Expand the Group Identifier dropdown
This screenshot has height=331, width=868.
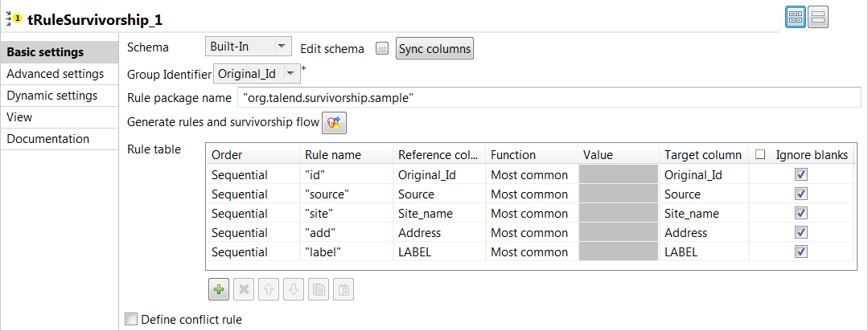click(x=290, y=74)
